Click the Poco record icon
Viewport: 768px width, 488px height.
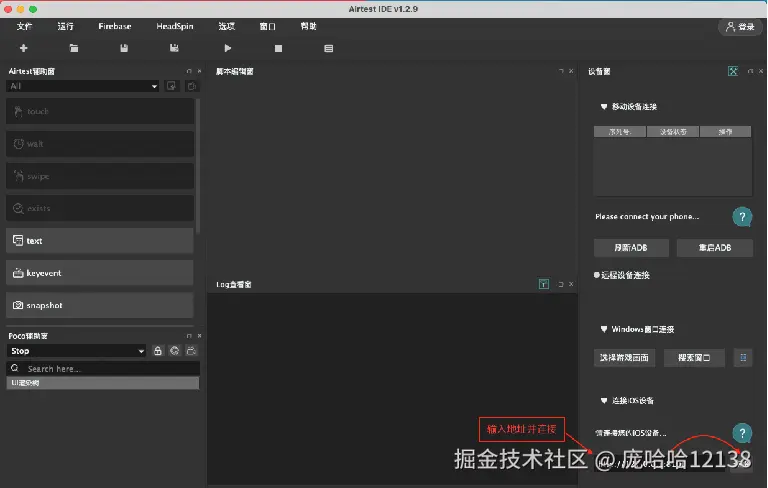(192, 351)
